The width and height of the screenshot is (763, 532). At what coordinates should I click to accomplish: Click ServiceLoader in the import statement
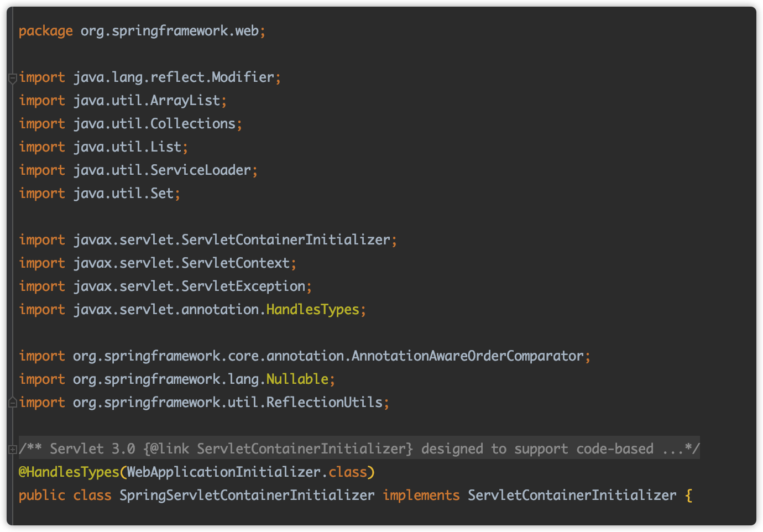click(x=201, y=170)
